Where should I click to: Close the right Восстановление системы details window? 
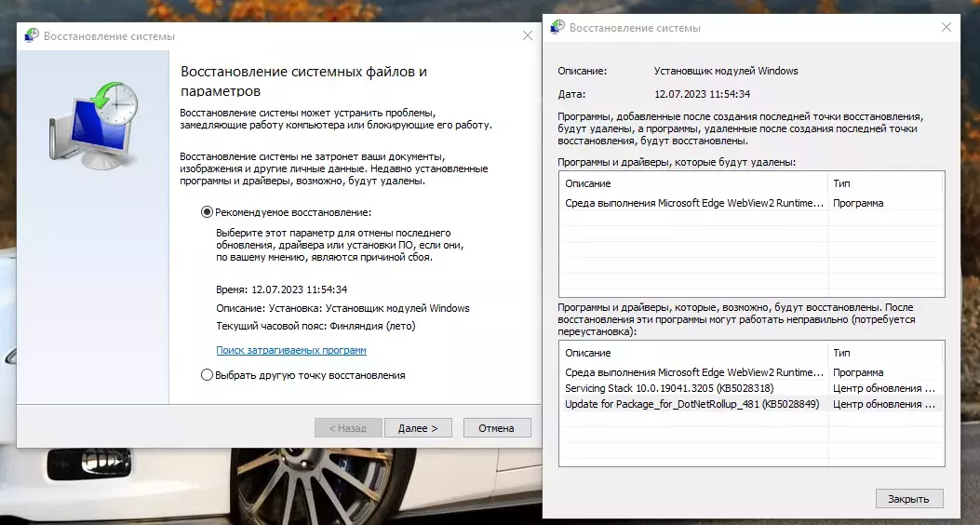click(x=946, y=27)
